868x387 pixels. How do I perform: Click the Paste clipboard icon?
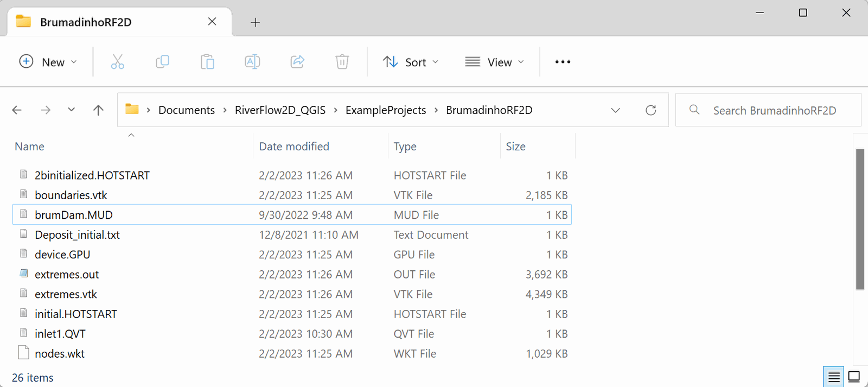[x=207, y=62]
